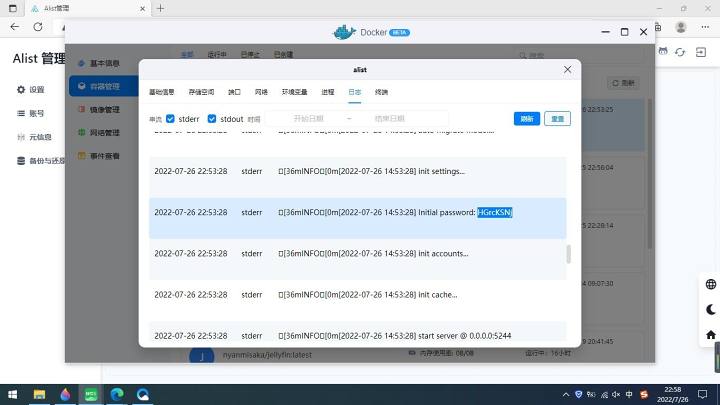Viewport: 720px width, 405px height.
Task: Open the green app taskbar icon
Action: coord(90,394)
